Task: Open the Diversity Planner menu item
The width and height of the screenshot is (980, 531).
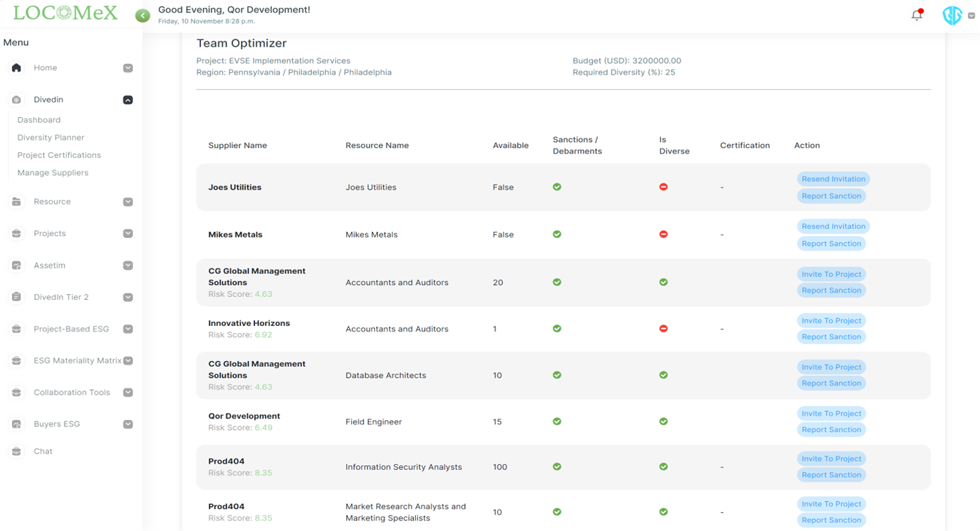Action: coord(52,137)
